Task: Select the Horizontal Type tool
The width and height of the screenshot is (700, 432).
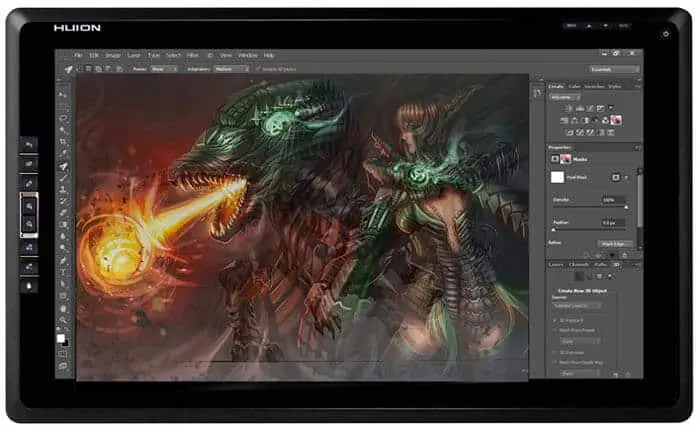Action: click(x=63, y=272)
